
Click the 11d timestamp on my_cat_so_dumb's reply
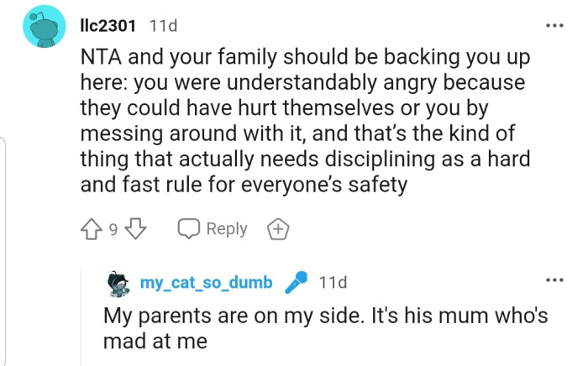[x=333, y=283]
